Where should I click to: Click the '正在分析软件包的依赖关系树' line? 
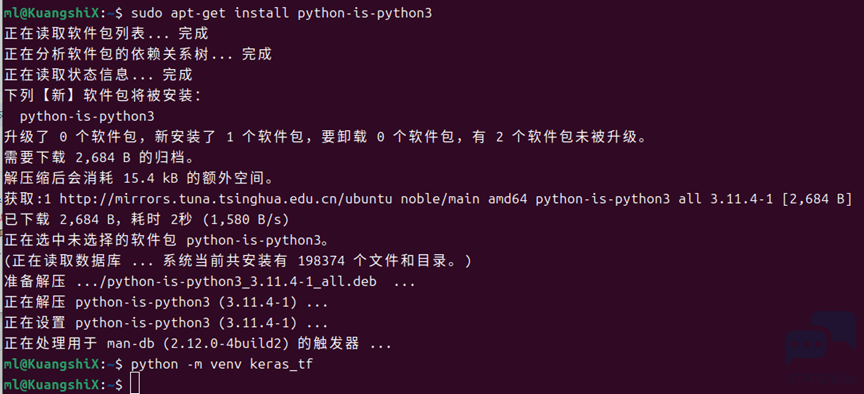[x=137, y=55]
